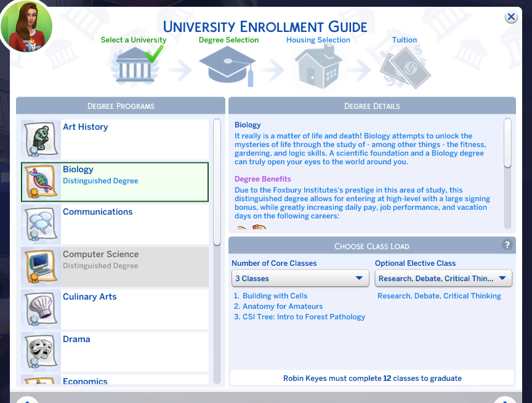
Task: Click the Biology DNA diploma icon
Action: (41, 182)
